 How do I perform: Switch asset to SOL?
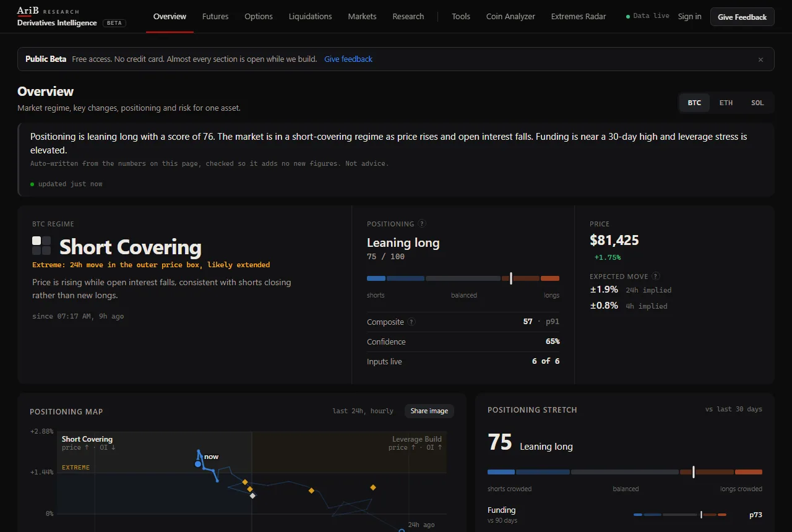tap(757, 103)
